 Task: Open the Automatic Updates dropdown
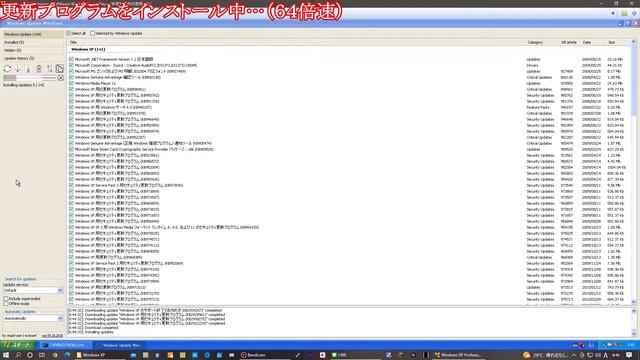(33, 318)
